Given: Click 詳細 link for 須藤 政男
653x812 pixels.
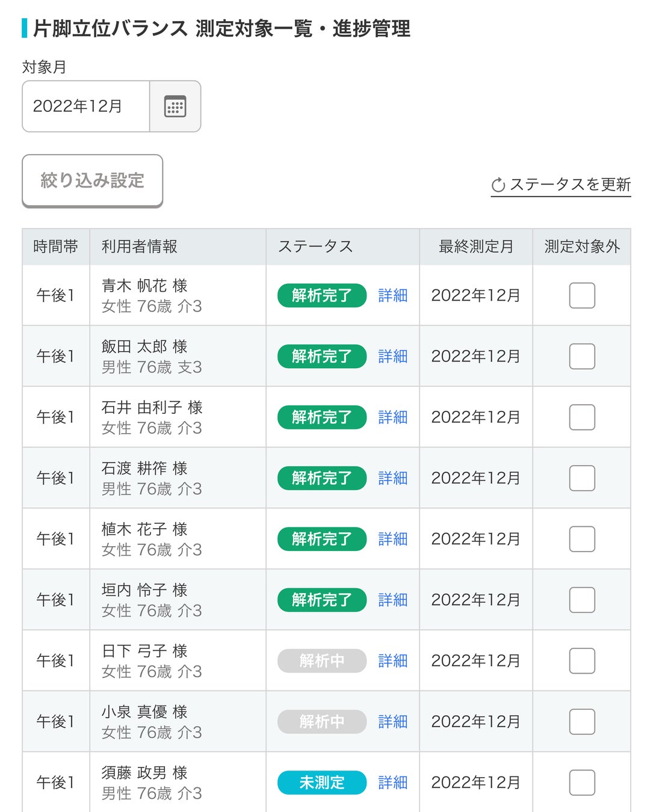Looking at the screenshot, I should pyautogui.click(x=393, y=783).
